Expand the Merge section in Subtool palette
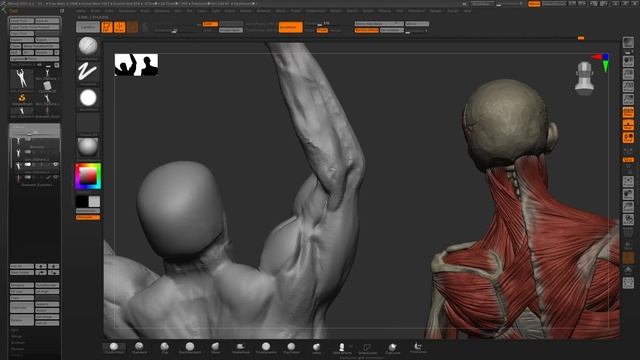The height and width of the screenshot is (360, 640). [16, 336]
